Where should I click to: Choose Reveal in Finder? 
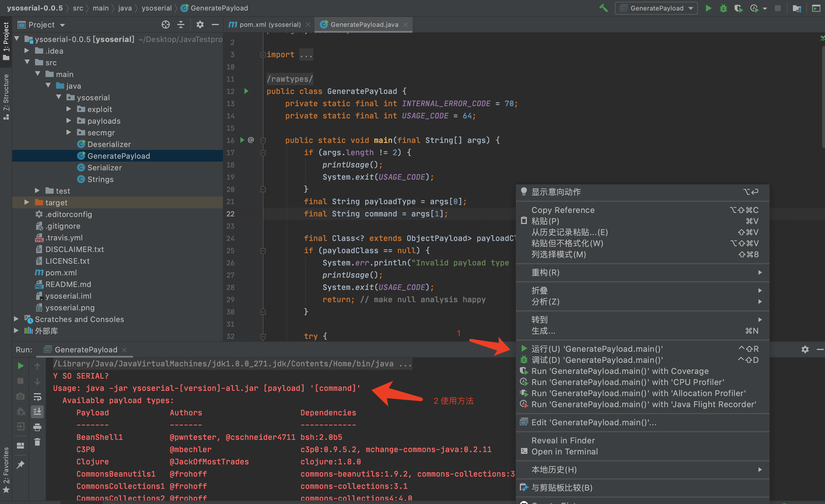[x=642, y=440]
